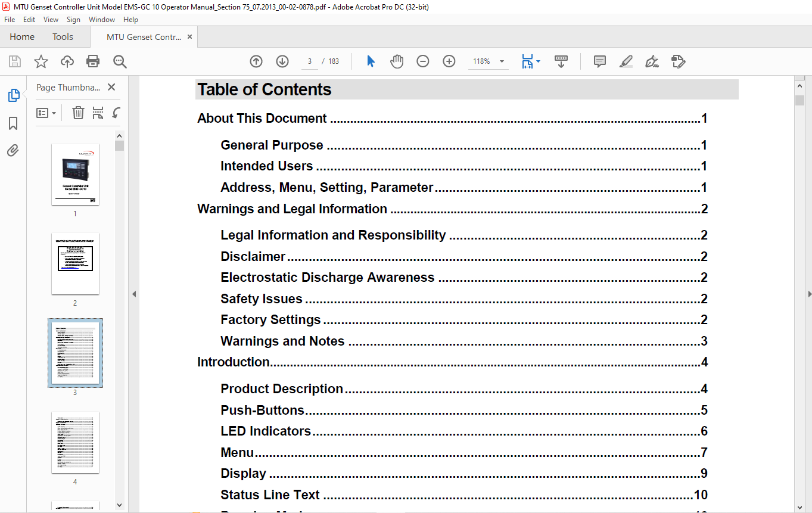Viewport: 812px width, 513px height.
Task: Open the Help menu
Action: click(x=130, y=20)
